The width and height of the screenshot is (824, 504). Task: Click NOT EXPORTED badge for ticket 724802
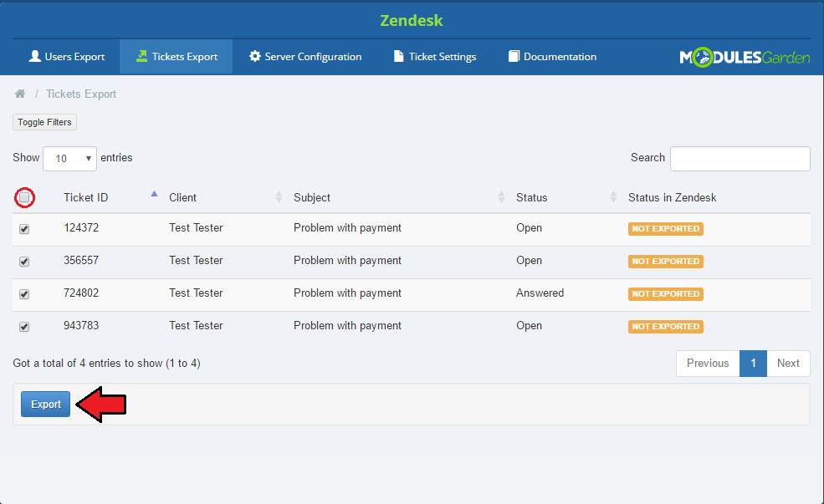(x=665, y=294)
